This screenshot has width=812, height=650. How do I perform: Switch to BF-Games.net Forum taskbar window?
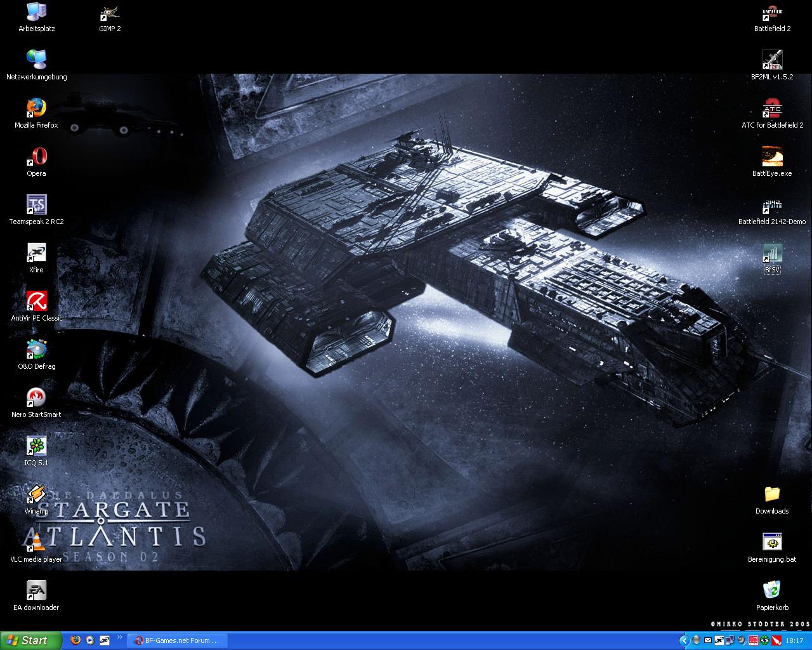pos(177,640)
